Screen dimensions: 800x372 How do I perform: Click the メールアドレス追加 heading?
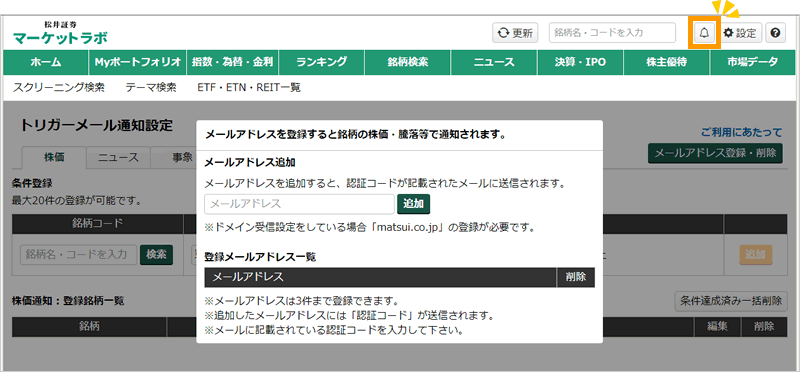click(x=250, y=162)
